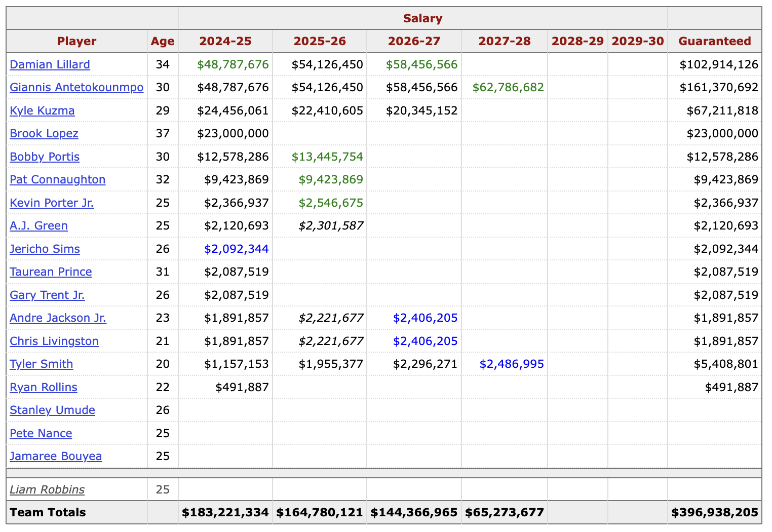The image size is (772, 532).
Task: Click the $164,780,121 team total
Action: [x=320, y=512]
